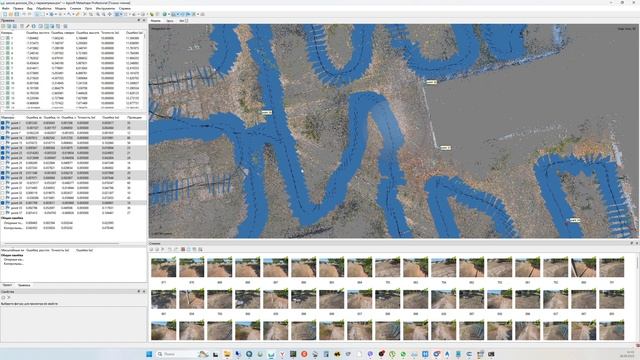Check the camera 3 row checkbox
The image size is (640, 360).
click(2, 48)
